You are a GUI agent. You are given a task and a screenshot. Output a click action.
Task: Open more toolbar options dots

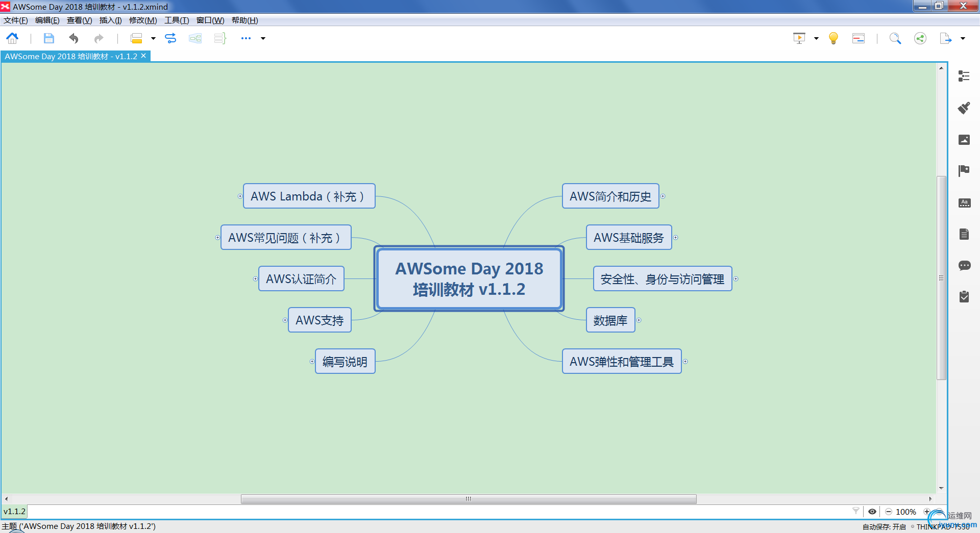pos(246,38)
